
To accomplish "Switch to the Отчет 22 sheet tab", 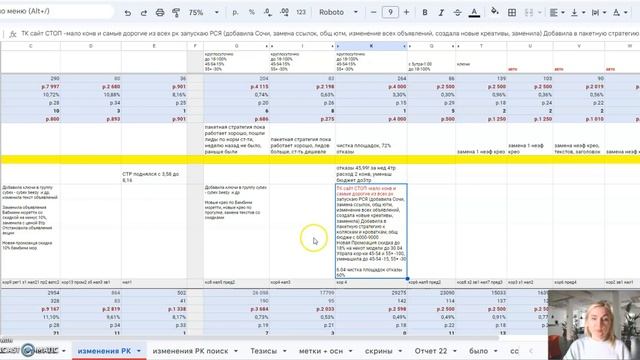I will pos(431,351).
